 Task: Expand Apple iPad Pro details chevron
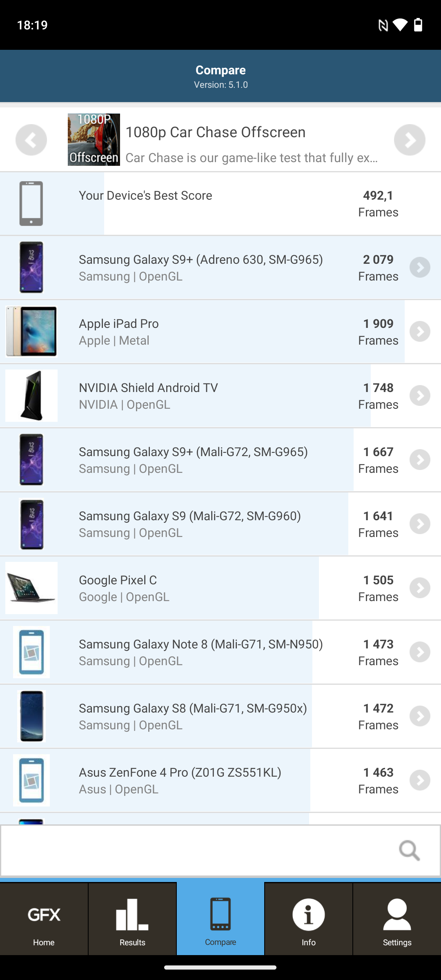420,332
